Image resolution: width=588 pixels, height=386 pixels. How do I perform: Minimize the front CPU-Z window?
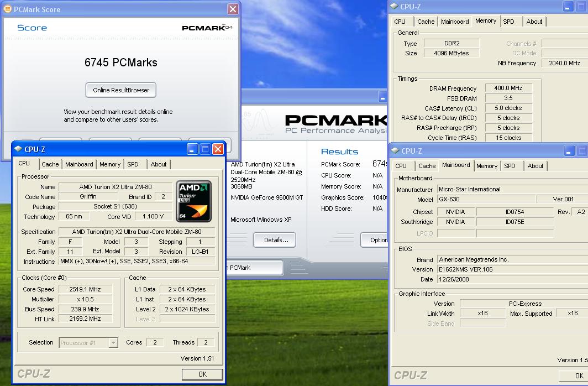(192, 149)
